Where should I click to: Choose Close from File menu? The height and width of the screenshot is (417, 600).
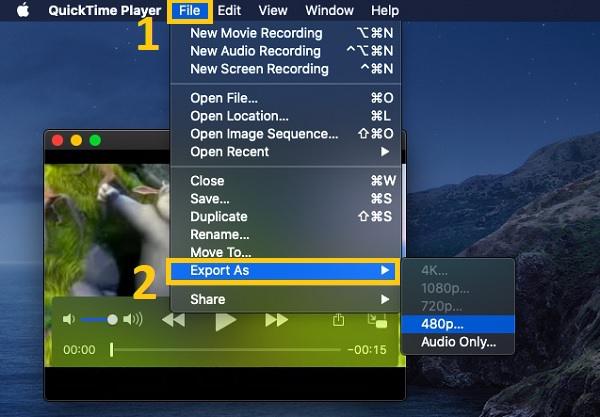[285, 181]
